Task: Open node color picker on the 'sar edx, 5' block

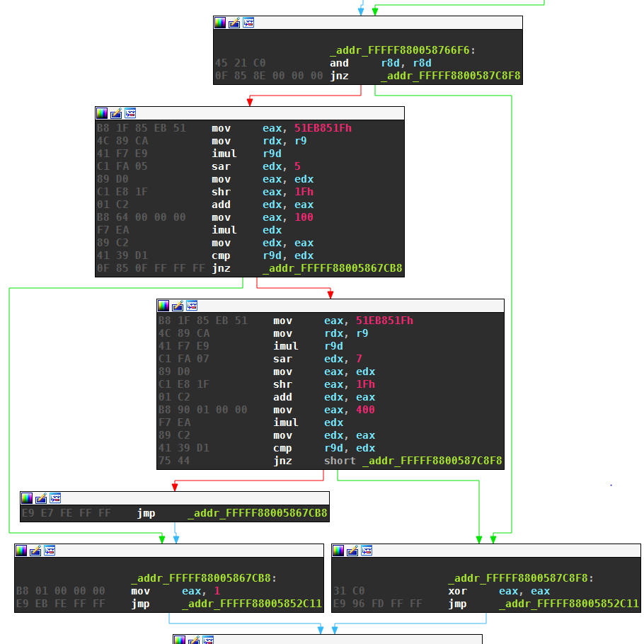Action: [102, 113]
